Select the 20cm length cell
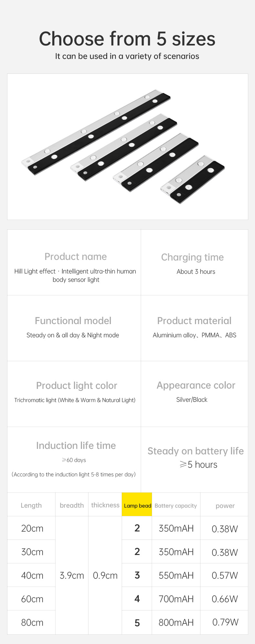The image size is (255, 644). pos(32,528)
